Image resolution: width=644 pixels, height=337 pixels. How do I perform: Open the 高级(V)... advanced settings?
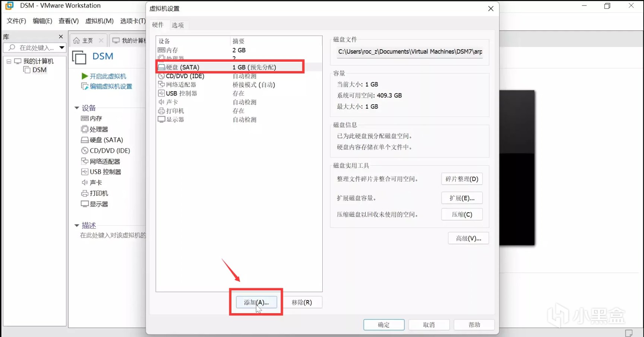click(468, 238)
